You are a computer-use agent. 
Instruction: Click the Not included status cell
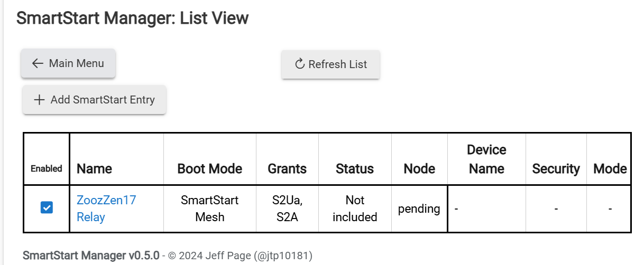(x=355, y=209)
